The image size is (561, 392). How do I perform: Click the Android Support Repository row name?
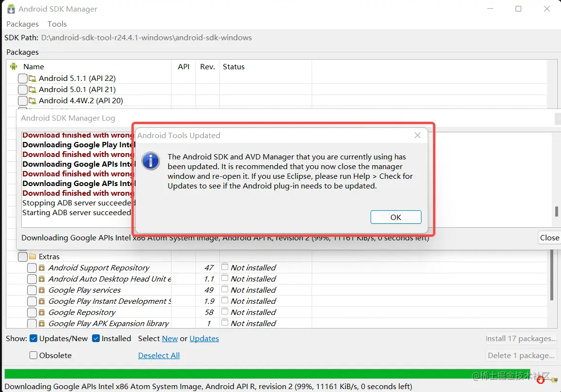[x=99, y=268]
